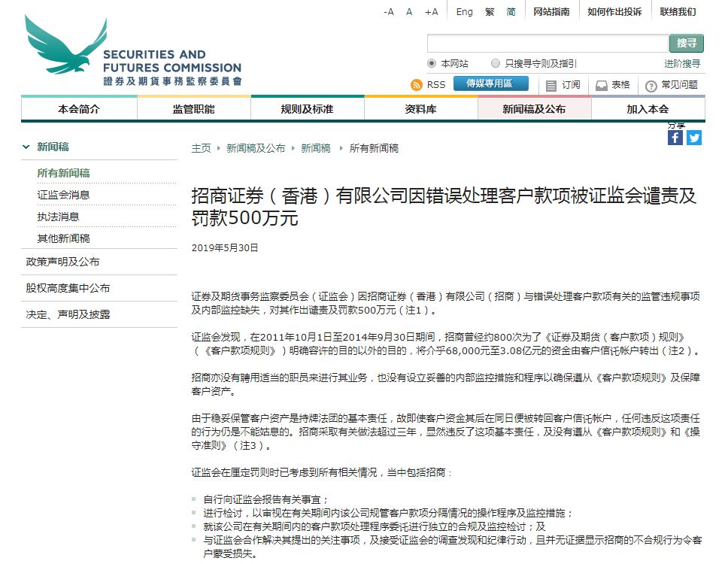This screenshot has height=564, width=728.
Task: Open 股权高度集中公布 sidebar section
Action: click(x=68, y=288)
